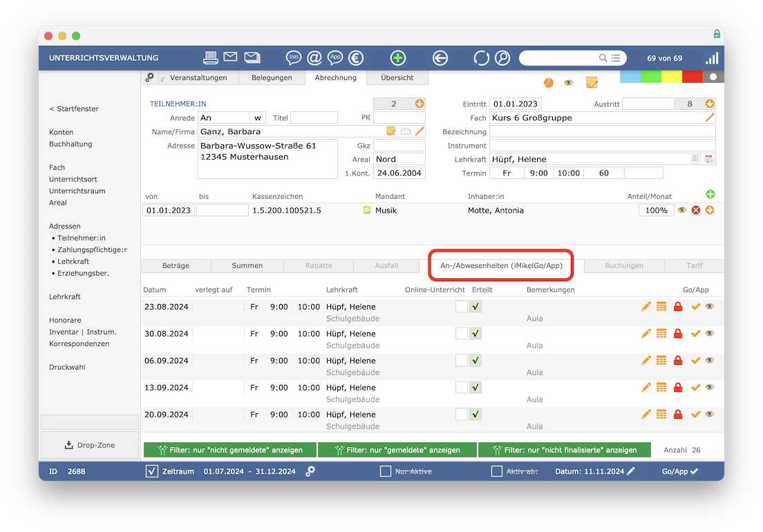Click red lock icon in 06.09.2024 row

(x=678, y=361)
